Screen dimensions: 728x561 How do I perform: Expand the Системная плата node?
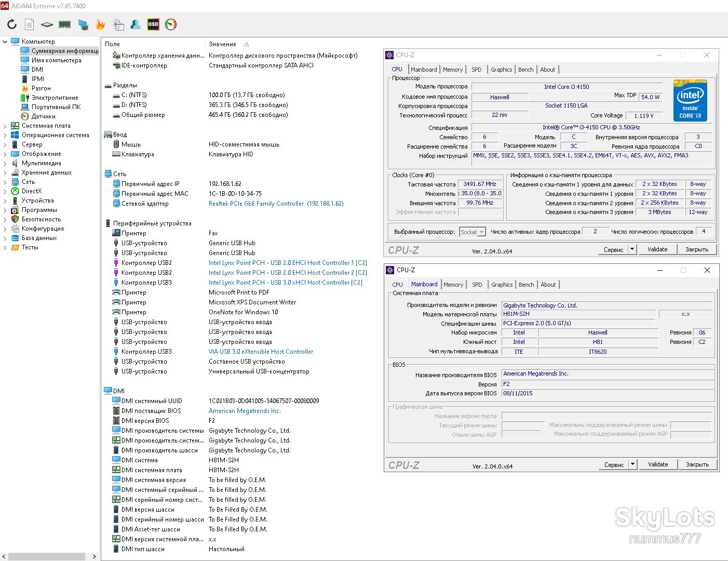5,126
